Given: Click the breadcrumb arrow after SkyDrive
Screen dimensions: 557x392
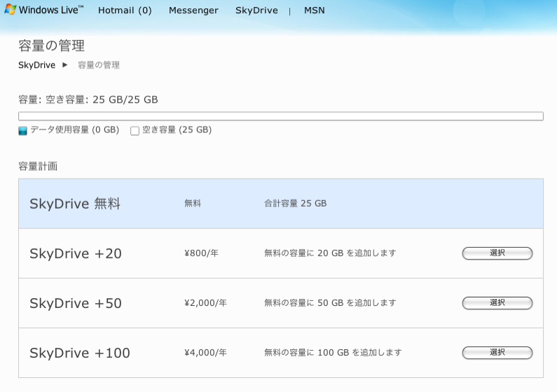Looking at the screenshot, I should point(64,65).
